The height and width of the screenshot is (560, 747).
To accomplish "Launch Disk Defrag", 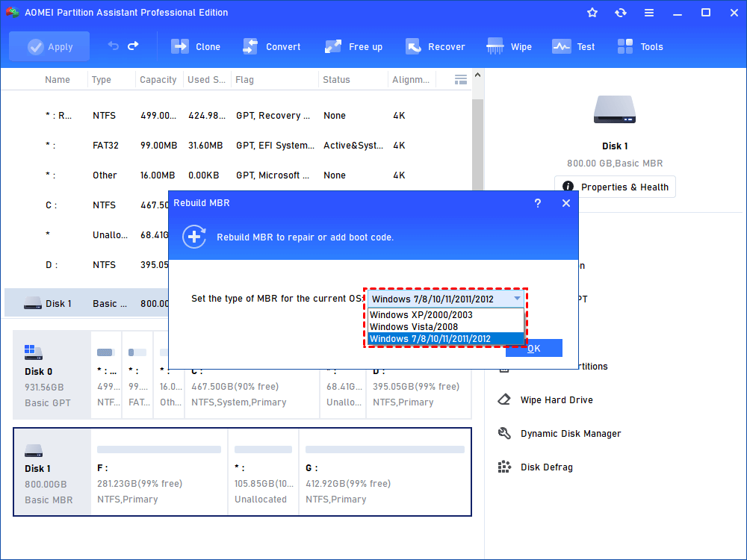I will (547, 467).
